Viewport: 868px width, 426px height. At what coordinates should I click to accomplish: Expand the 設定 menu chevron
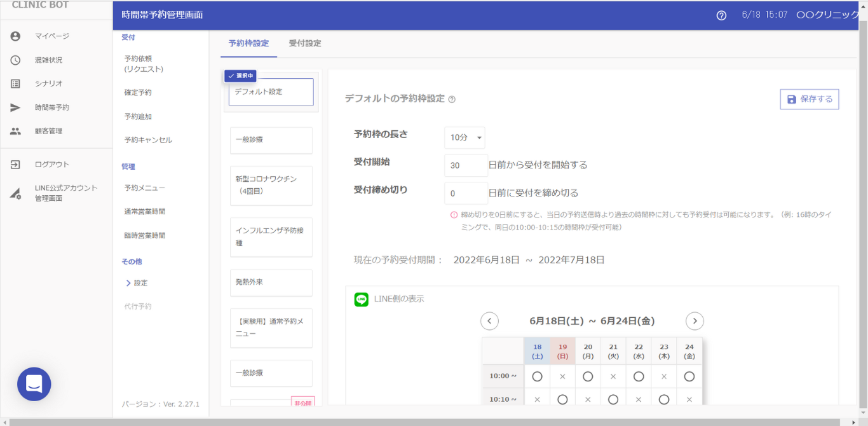point(129,283)
